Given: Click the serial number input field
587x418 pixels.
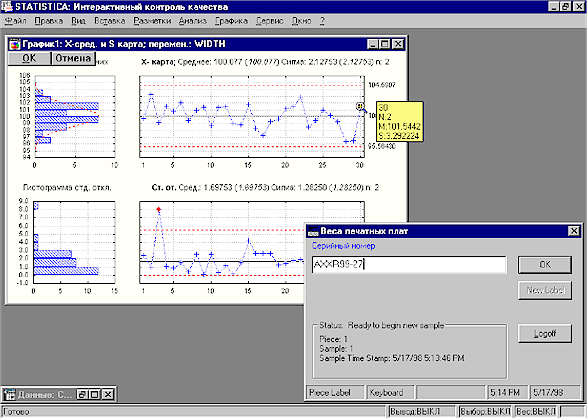Looking at the screenshot, I should pos(409,265).
